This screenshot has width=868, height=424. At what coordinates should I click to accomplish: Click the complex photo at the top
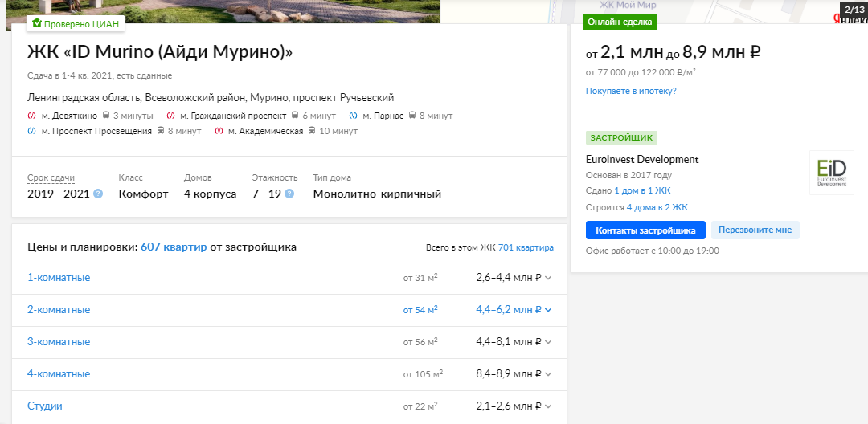tap(223, 11)
